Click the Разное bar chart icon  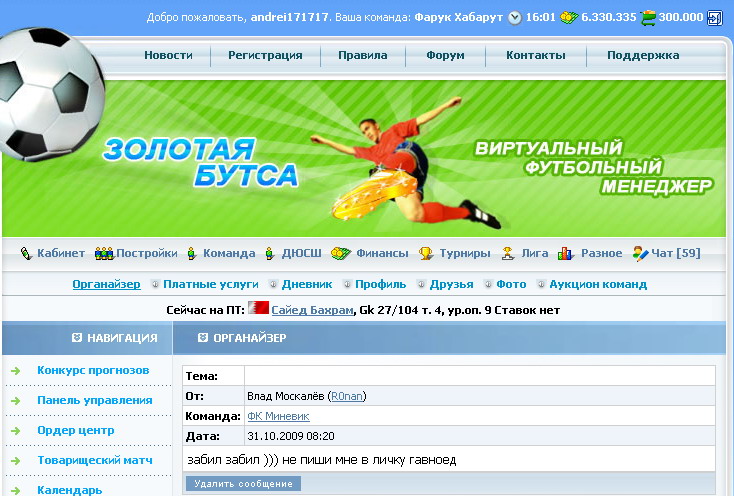pyautogui.click(x=566, y=254)
